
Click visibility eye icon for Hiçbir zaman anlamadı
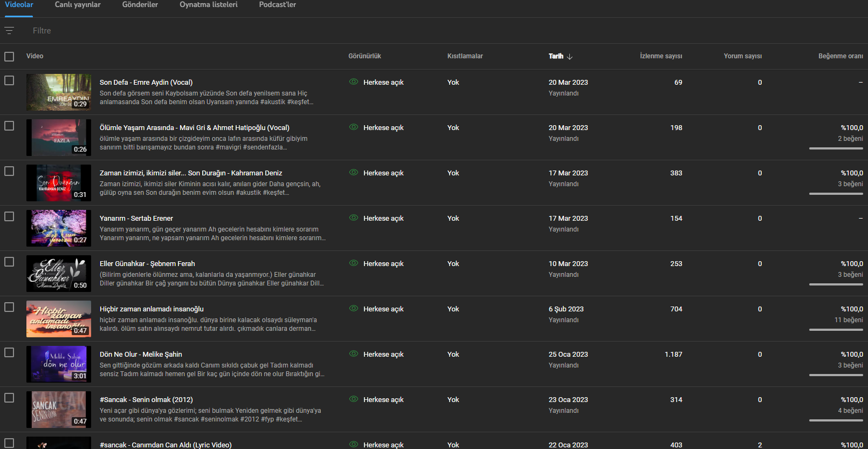click(x=354, y=309)
